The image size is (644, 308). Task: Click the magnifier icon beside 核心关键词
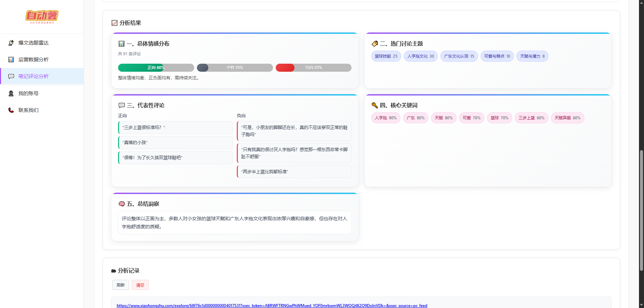tap(375, 105)
